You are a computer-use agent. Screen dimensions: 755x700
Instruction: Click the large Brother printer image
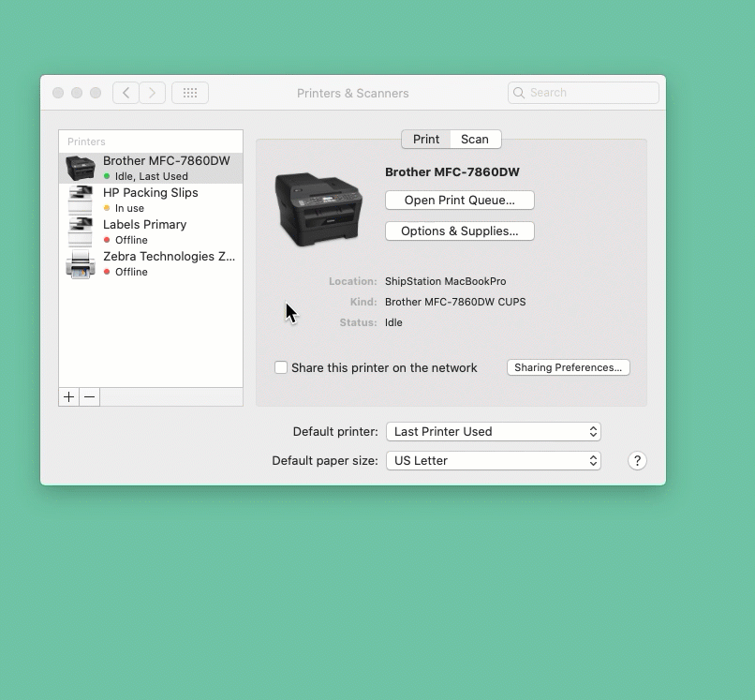[x=318, y=209]
